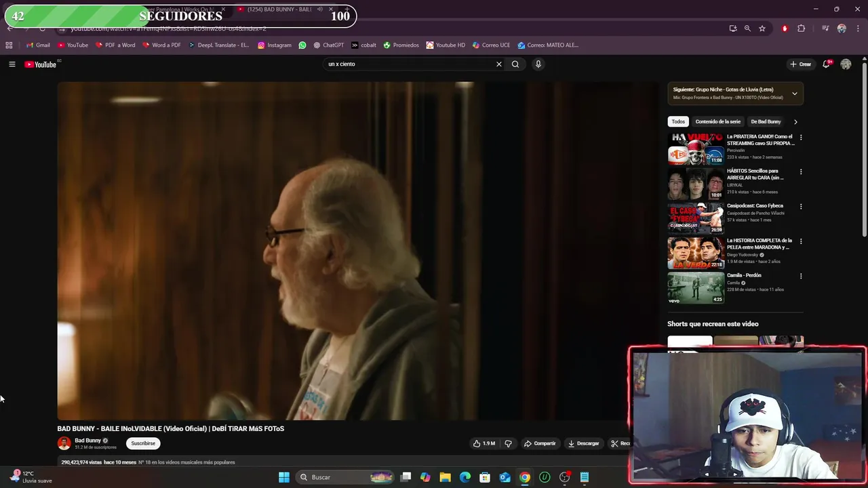The width and height of the screenshot is (868, 488).
Task: Open Outlook from taskbar
Action: point(505,477)
